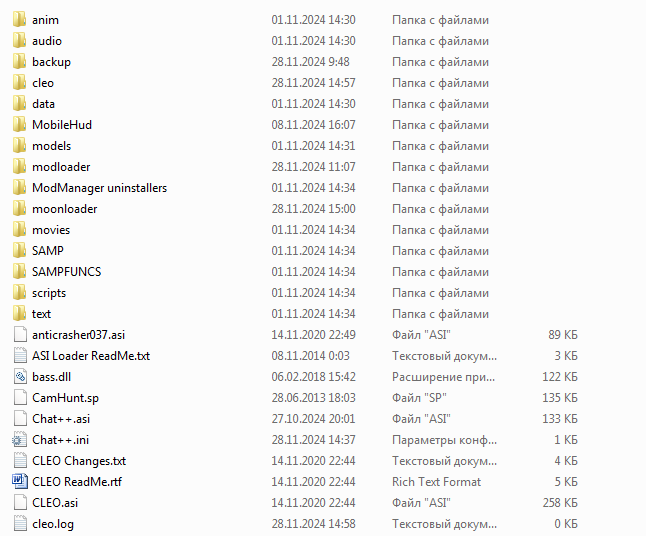Viewport: 646px width, 536px height.
Task: Click the anticrasher037.asi file icon
Action: tap(19, 335)
